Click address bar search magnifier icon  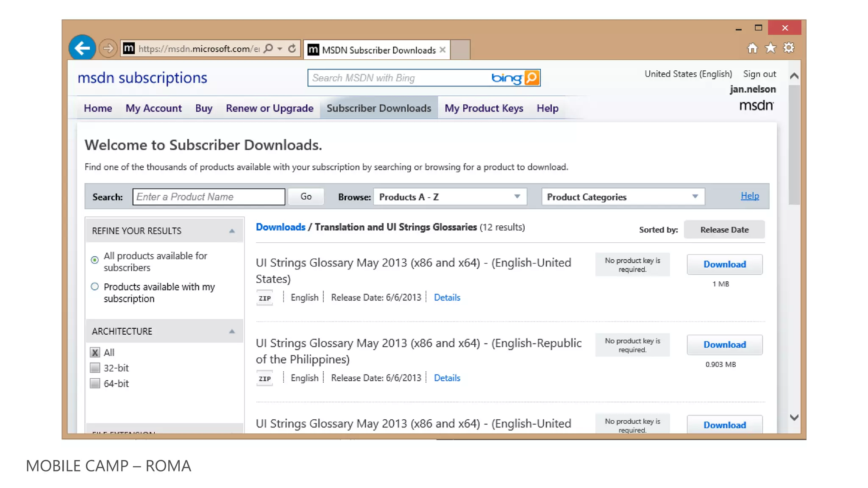click(x=268, y=49)
